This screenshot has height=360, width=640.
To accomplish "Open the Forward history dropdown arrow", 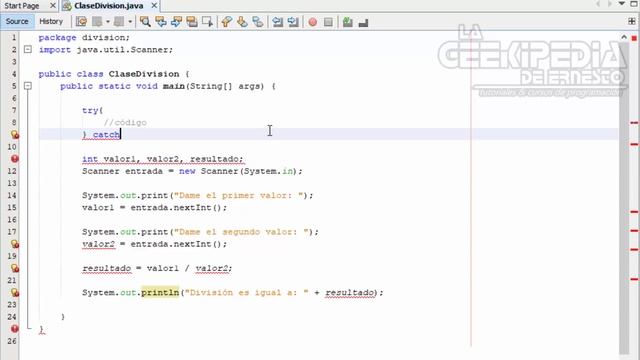I will click(130, 22).
